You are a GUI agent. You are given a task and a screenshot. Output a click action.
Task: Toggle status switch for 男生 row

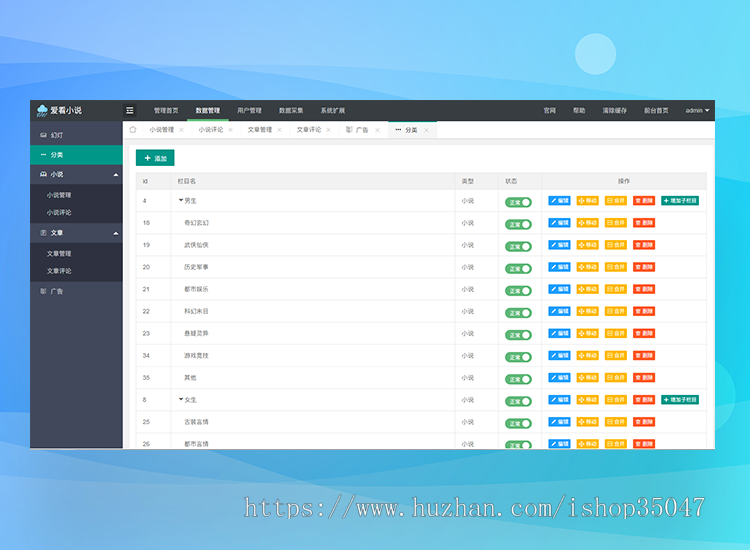[x=518, y=202]
